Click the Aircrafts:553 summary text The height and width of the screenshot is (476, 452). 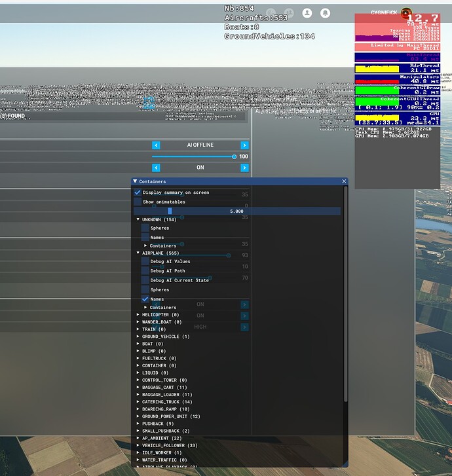(x=256, y=18)
